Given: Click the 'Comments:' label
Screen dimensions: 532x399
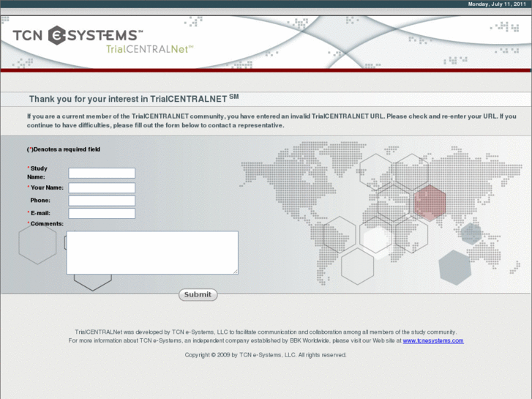Looking at the screenshot, I should click(x=45, y=223).
